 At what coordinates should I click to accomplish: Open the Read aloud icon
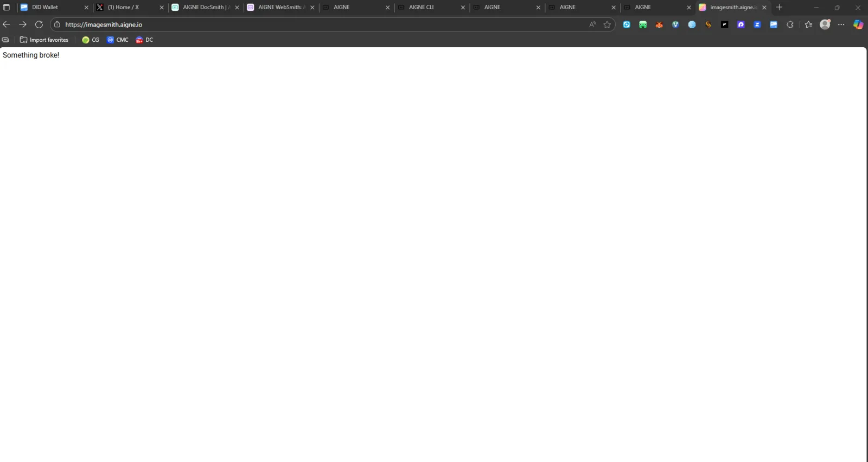click(592, 24)
